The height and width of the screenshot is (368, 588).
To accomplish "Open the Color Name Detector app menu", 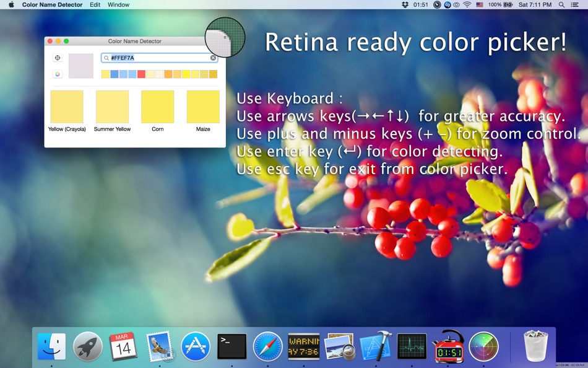I will (52, 4).
